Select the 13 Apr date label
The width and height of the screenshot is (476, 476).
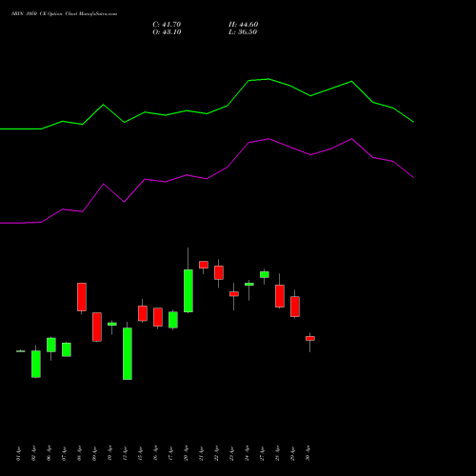(x=125, y=453)
